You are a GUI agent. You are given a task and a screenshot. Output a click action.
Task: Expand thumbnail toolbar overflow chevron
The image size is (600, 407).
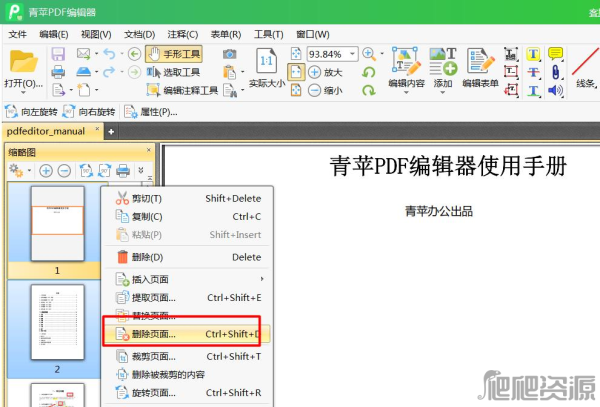point(141,170)
